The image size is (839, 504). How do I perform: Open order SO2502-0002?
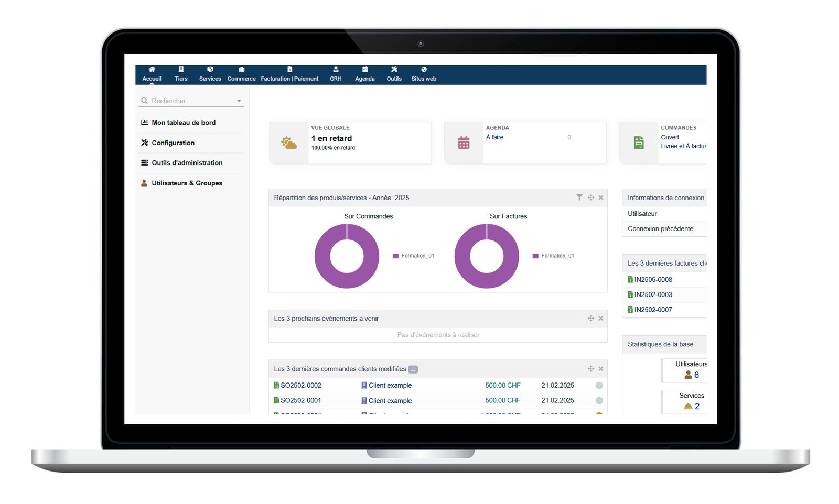tap(302, 385)
